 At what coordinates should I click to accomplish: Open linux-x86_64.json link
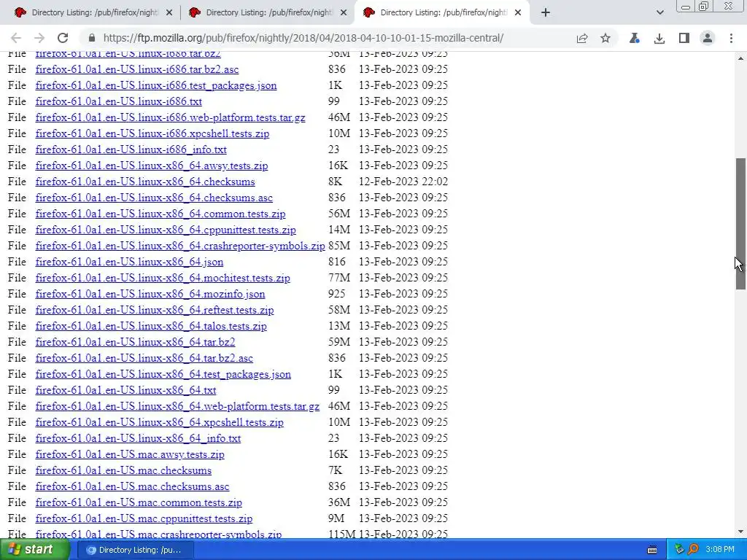point(130,262)
